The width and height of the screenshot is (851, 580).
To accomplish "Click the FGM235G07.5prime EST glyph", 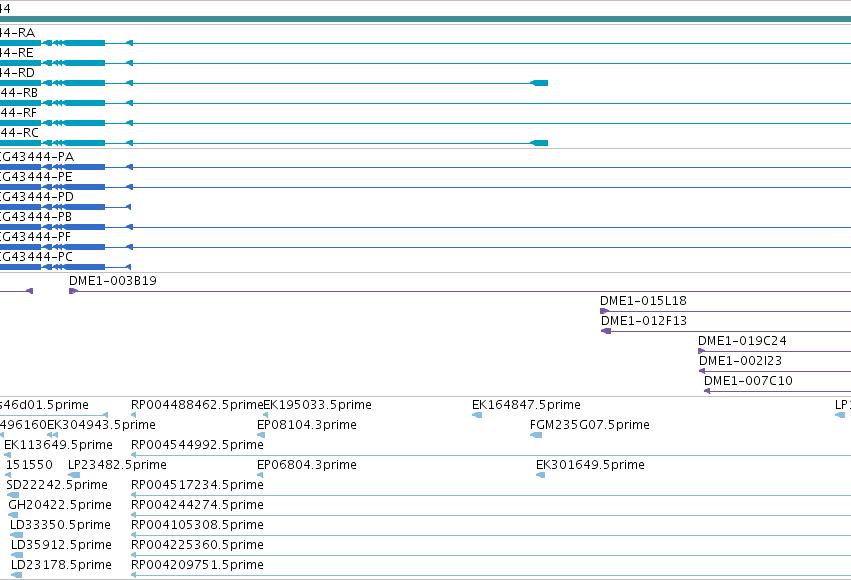I will coord(536,435).
